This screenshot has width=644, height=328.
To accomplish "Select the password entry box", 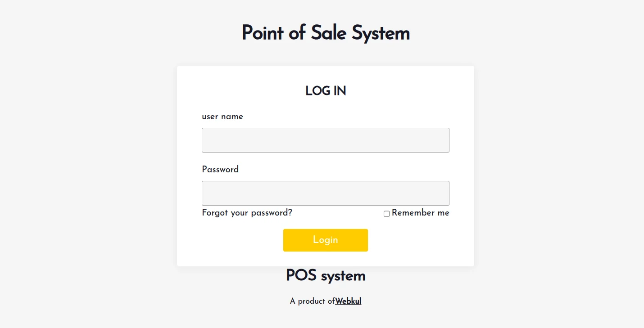I will (x=325, y=193).
